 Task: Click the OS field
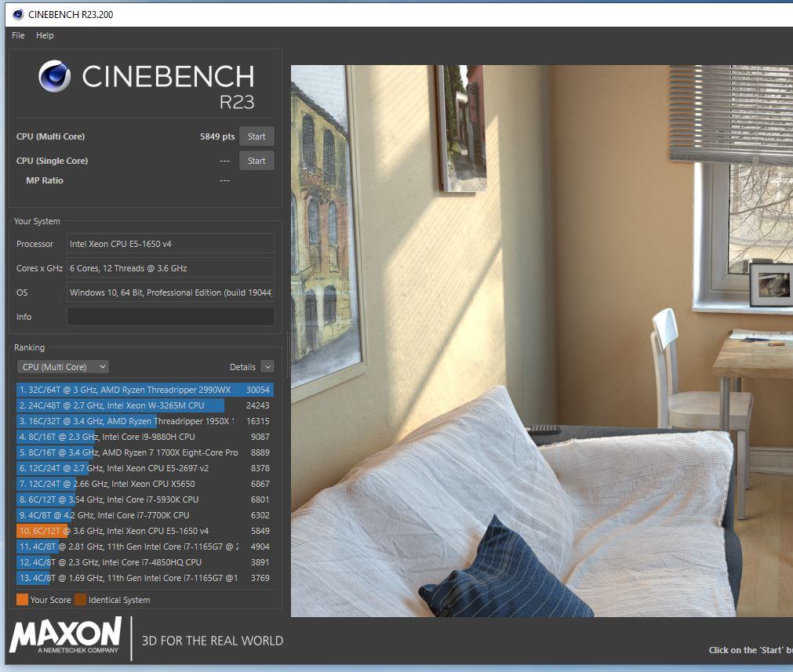coord(170,292)
